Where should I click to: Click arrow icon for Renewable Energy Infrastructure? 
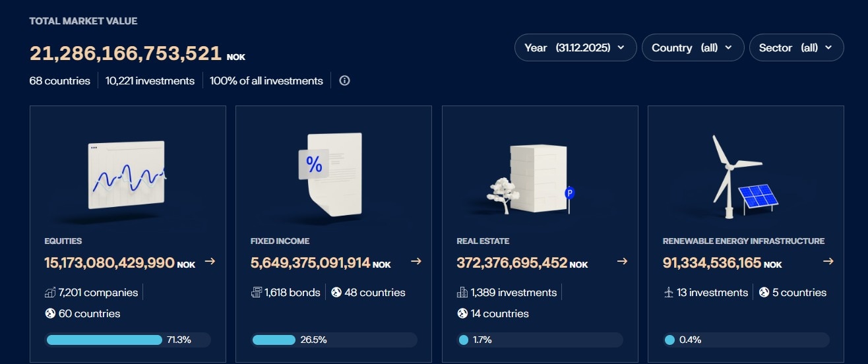(828, 262)
